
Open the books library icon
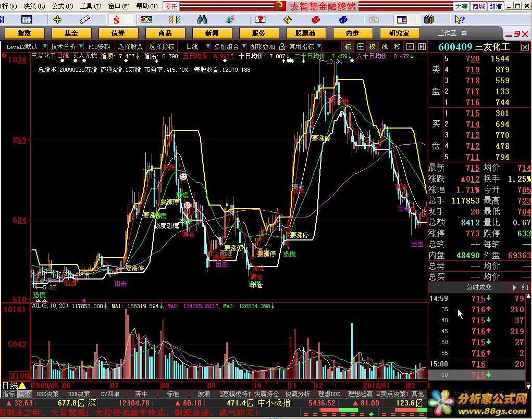429,20
